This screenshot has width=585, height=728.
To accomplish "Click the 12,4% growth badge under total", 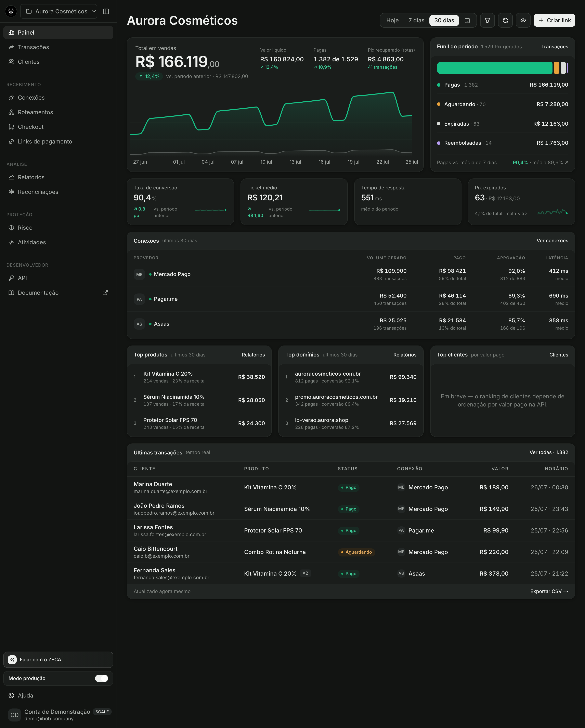I will [x=149, y=77].
